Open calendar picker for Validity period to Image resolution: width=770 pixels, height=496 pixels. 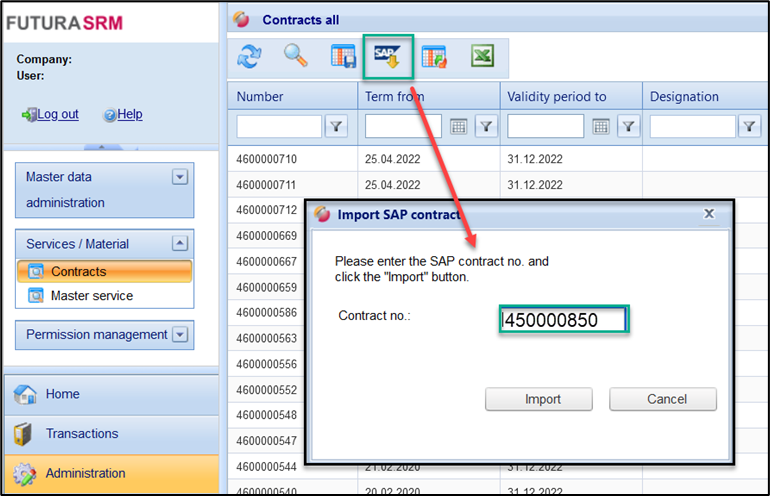click(601, 126)
